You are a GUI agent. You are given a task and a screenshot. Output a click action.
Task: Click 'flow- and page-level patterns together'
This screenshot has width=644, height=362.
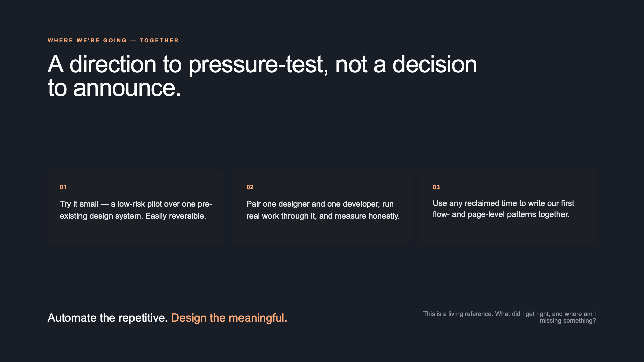(501, 214)
